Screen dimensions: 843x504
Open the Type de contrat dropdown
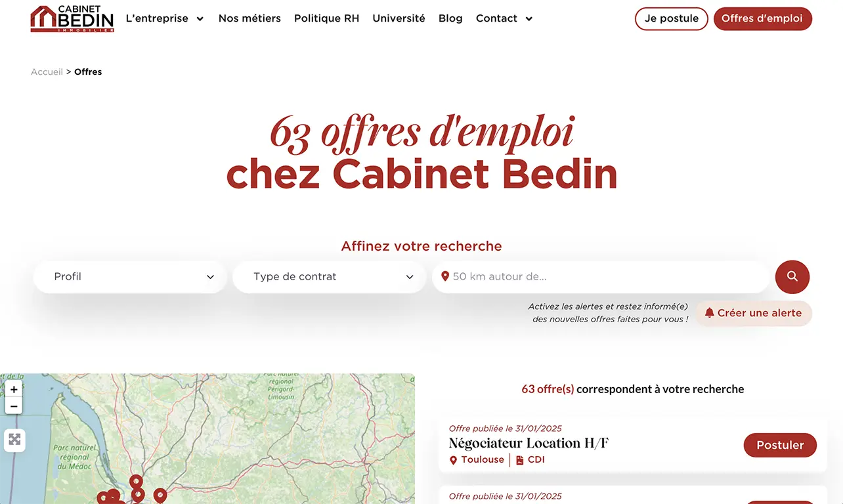[x=330, y=277]
